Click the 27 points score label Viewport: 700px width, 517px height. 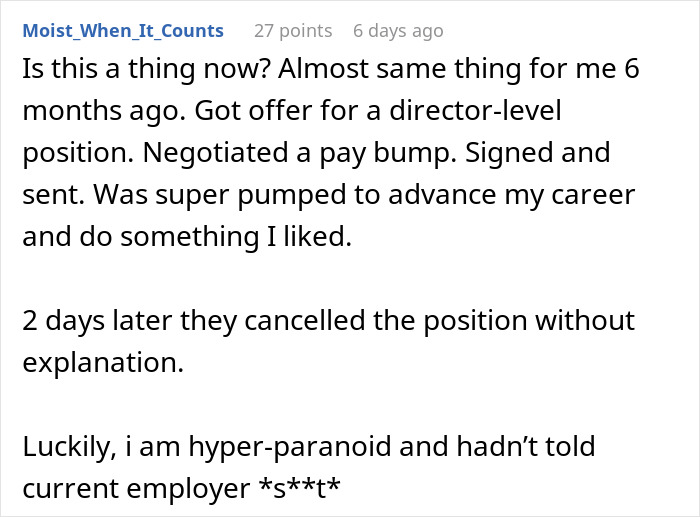pos(292,31)
